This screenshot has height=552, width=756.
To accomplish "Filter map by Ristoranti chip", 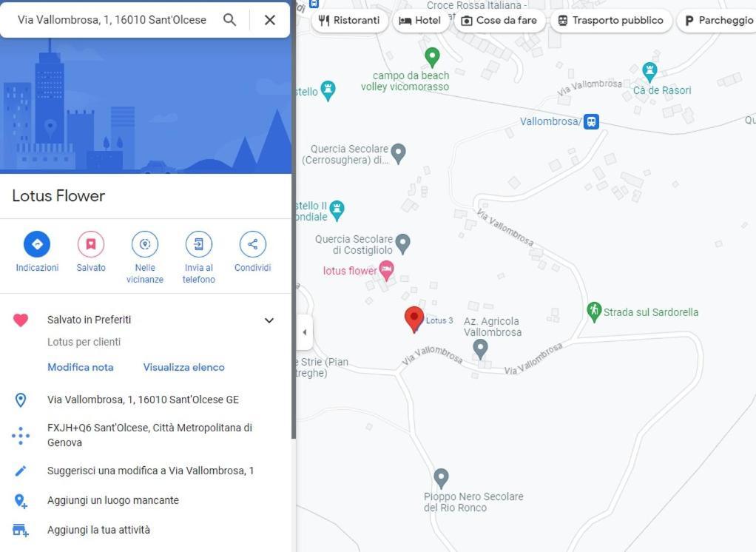I will click(350, 21).
